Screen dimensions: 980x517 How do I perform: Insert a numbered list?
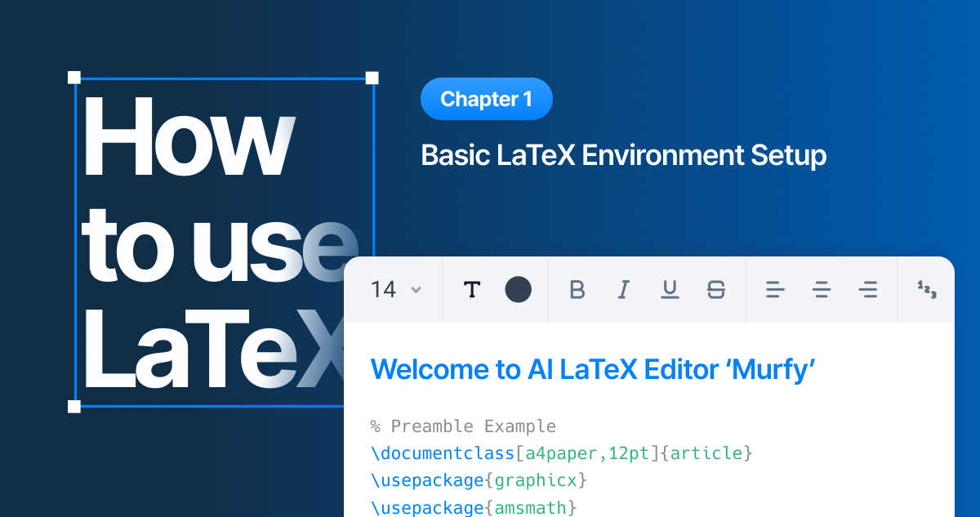click(x=927, y=289)
